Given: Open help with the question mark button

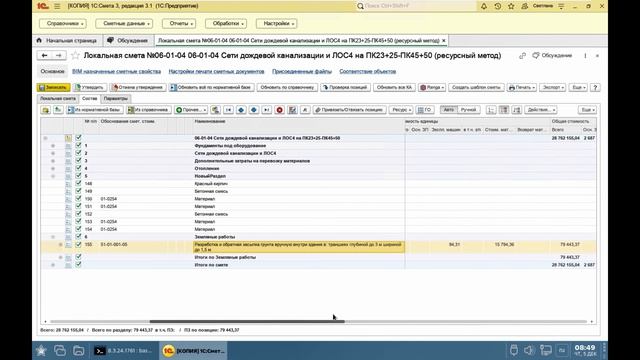Looking at the screenshot, I should [x=595, y=87].
